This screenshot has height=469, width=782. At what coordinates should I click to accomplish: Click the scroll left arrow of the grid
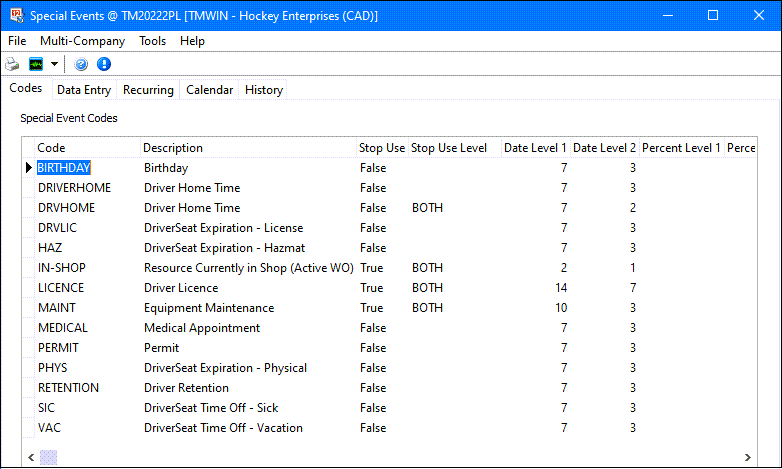(29, 457)
